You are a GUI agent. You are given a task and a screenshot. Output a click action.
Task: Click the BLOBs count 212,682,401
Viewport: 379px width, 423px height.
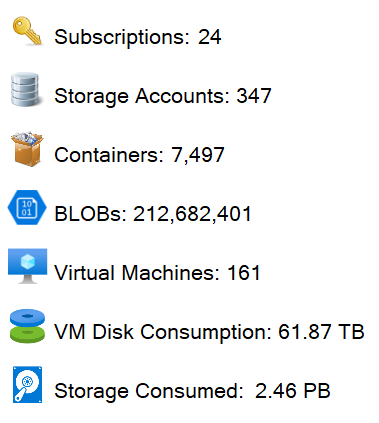(192, 214)
